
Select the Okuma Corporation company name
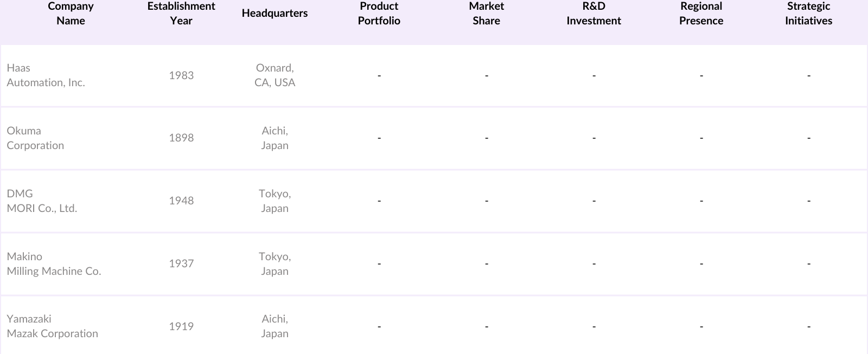[x=35, y=138]
